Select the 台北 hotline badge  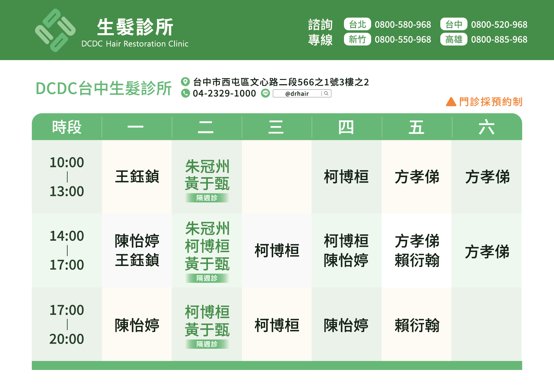pos(357,24)
